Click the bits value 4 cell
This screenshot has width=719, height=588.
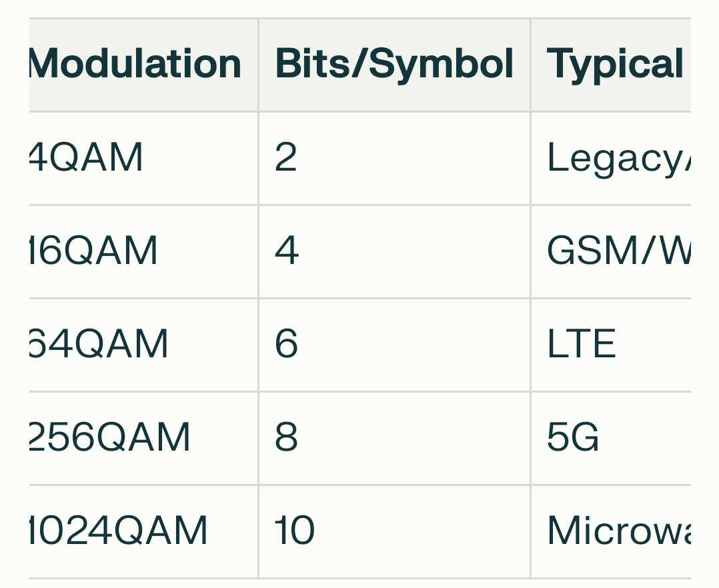[x=394, y=251]
